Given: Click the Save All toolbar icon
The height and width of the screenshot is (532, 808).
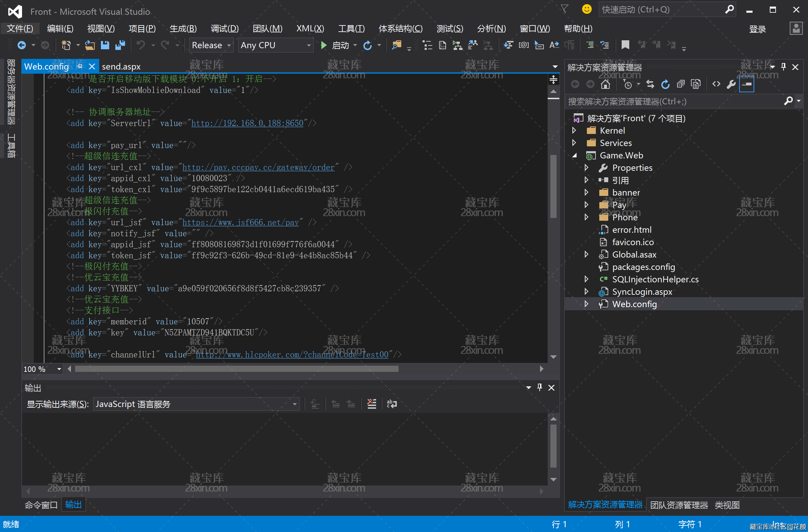Looking at the screenshot, I should (120, 45).
